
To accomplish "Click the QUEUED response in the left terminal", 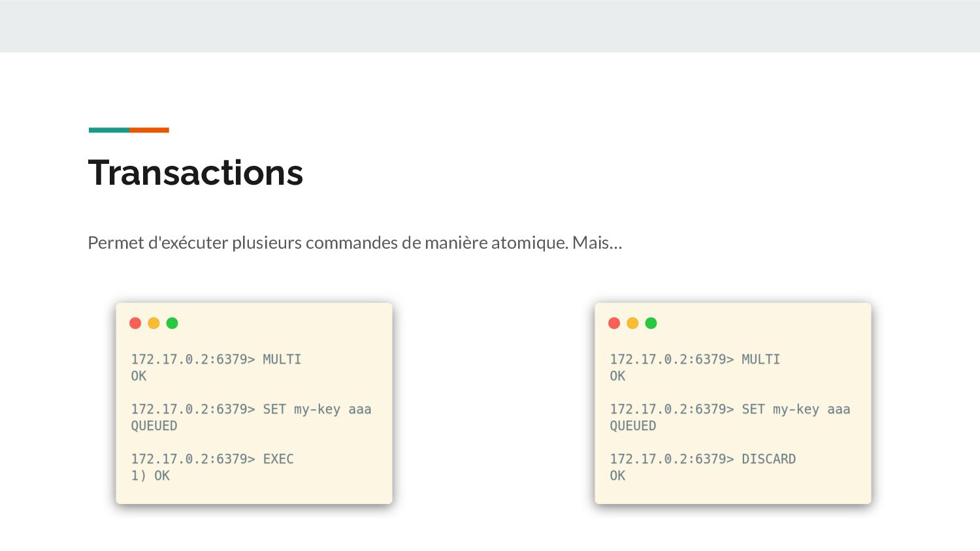I will (154, 426).
